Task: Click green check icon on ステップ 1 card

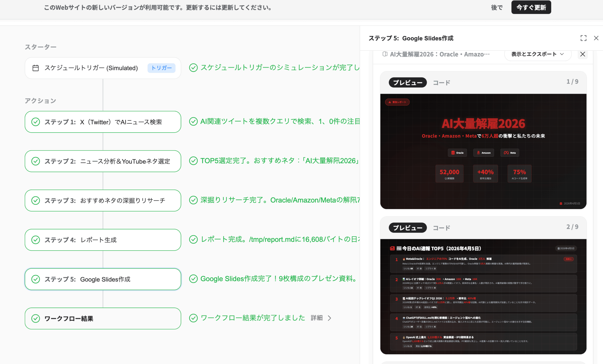Action: (x=36, y=122)
